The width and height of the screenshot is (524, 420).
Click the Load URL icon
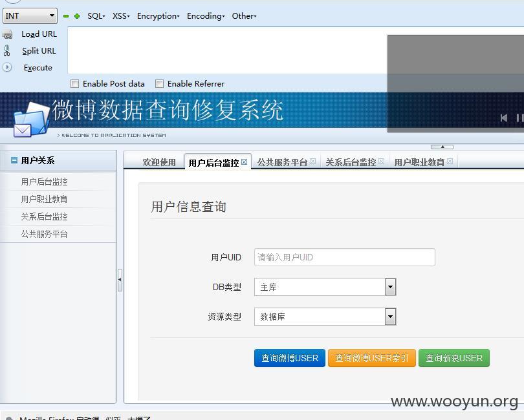point(7,34)
